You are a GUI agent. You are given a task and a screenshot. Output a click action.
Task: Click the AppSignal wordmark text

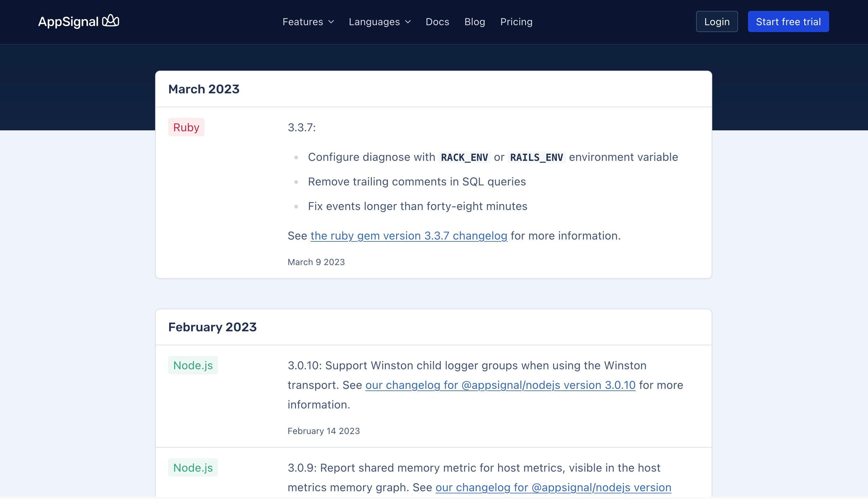pos(68,21)
